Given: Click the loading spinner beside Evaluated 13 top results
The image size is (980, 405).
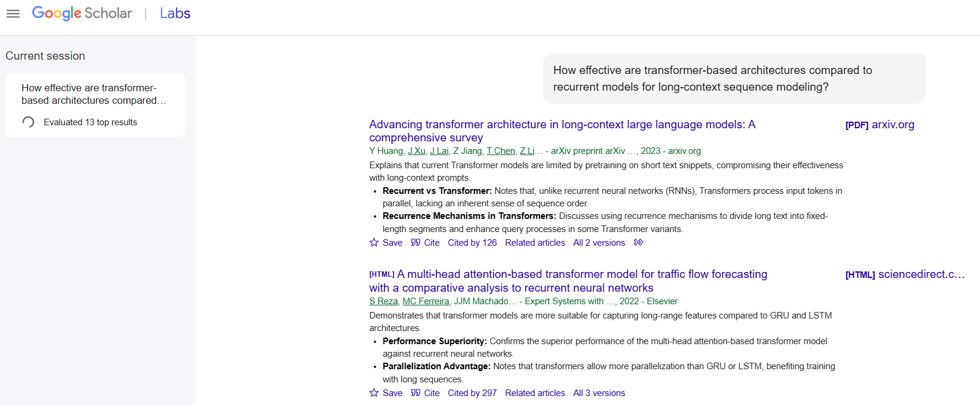Looking at the screenshot, I should 28,122.
